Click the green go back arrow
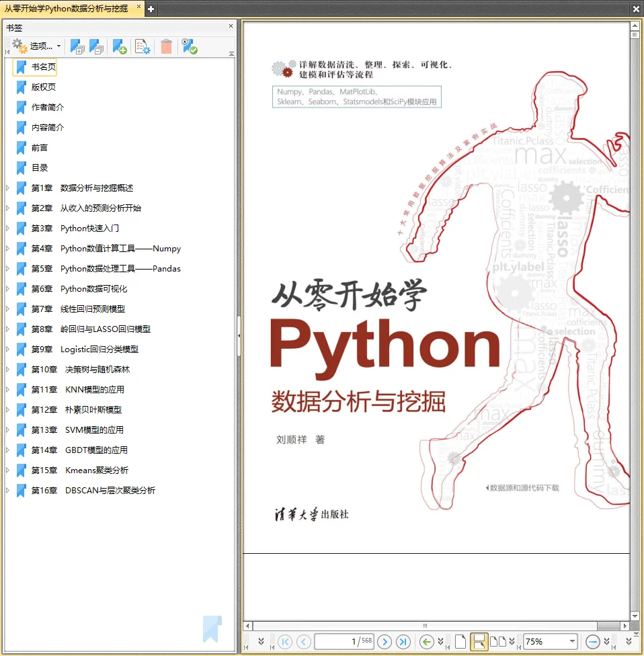The width and height of the screenshot is (644, 656). click(426, 641)
